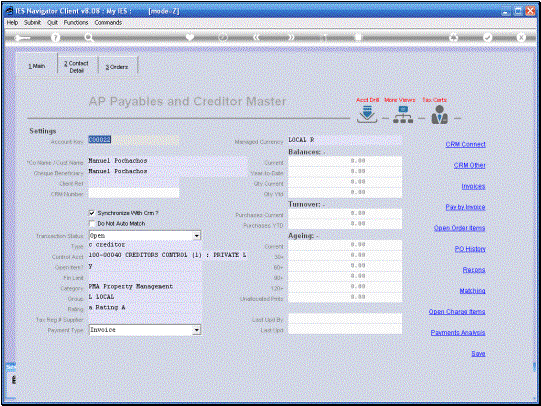Click the search magnifier toolbar icon
This screenshot has height=406, width=541.
tap(89, 38)
